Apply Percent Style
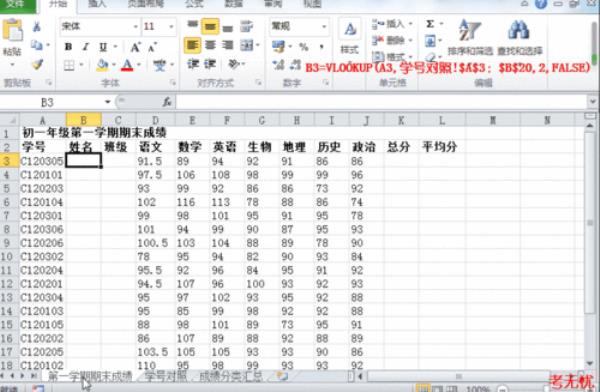600x392 pixels. (304, 47)
